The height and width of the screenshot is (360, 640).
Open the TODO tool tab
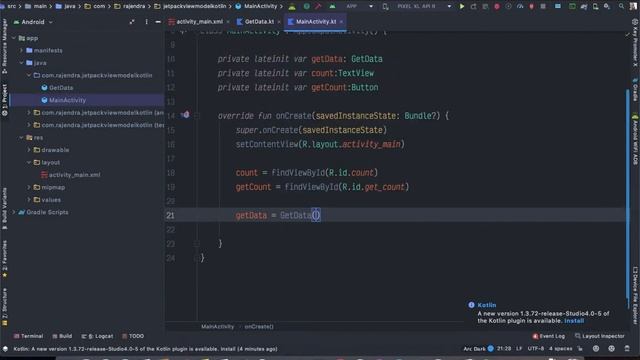pos(133,336)
